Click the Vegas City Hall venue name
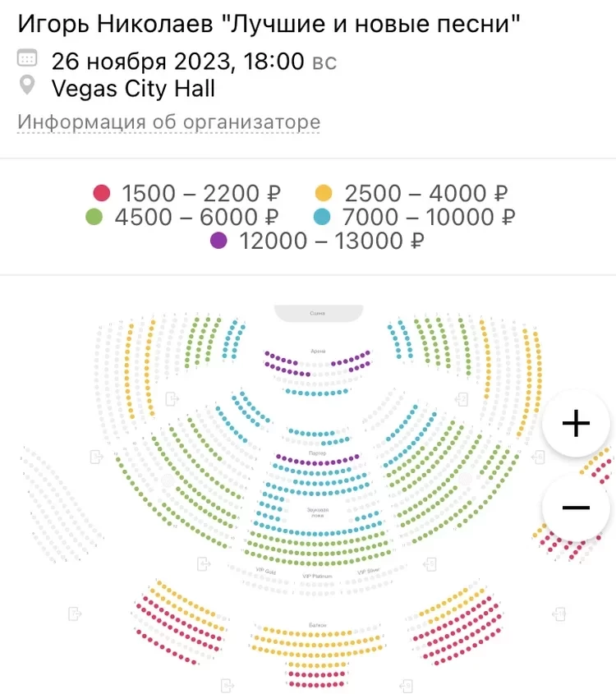Viewport: 616px width, 694px height. point(133,88)
